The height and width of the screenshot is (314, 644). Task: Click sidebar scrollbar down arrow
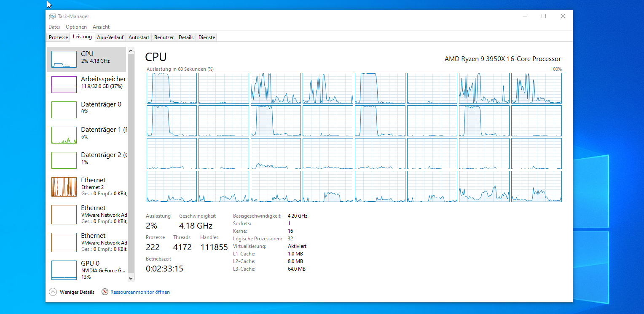(131, 278)
